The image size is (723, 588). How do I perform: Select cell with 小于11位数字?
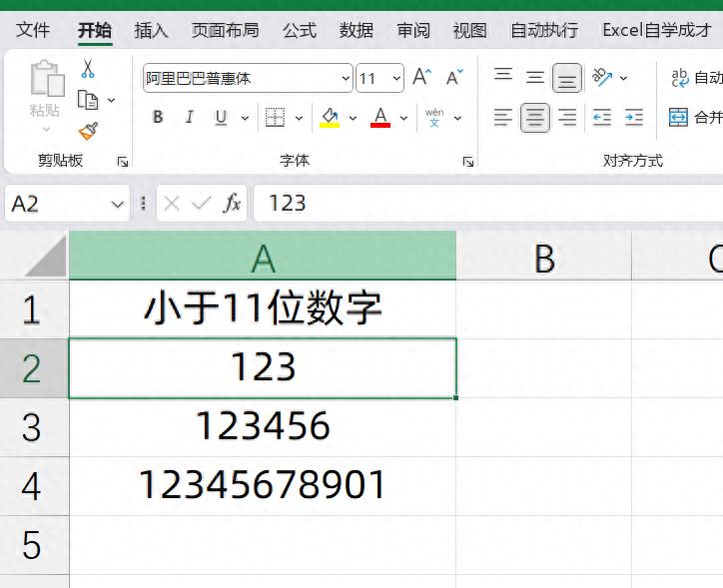pyautogui.click(x=263, y=309)
